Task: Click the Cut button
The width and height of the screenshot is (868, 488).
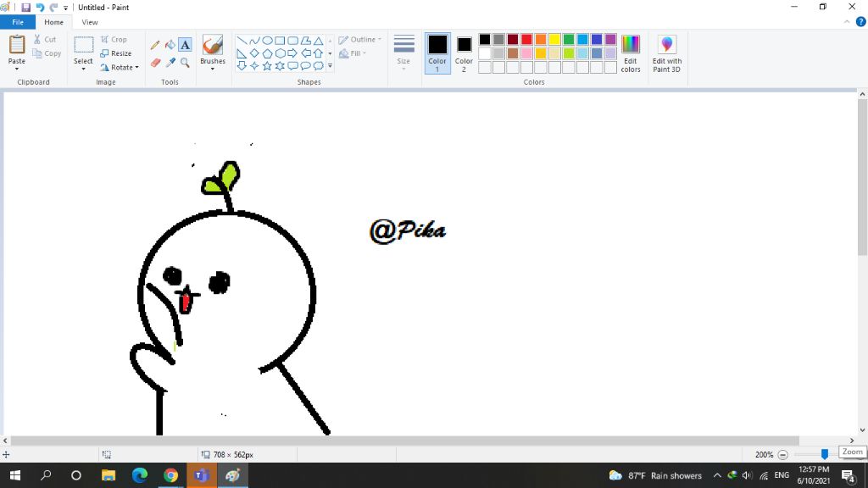Action: coord(45,39)
